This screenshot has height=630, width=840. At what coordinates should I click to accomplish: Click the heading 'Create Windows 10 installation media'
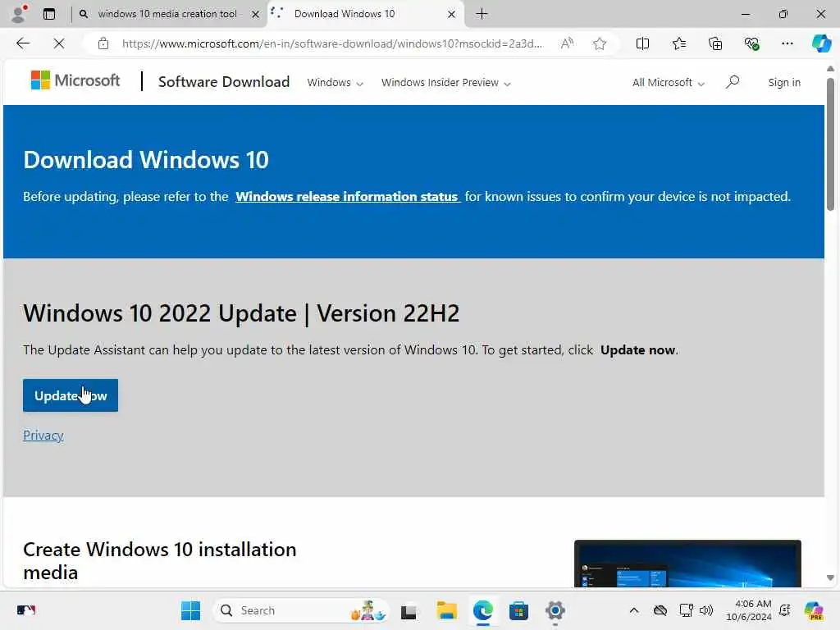tap(160, 561)
